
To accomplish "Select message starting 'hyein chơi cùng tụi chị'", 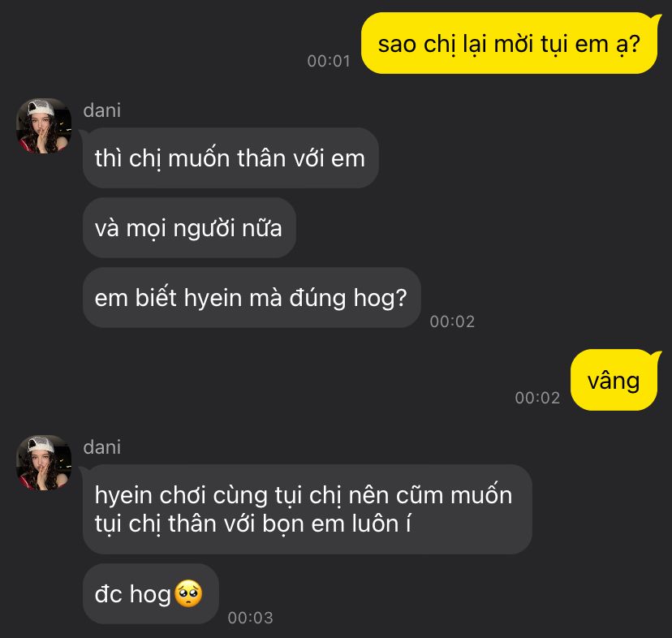I will point(308,509).
